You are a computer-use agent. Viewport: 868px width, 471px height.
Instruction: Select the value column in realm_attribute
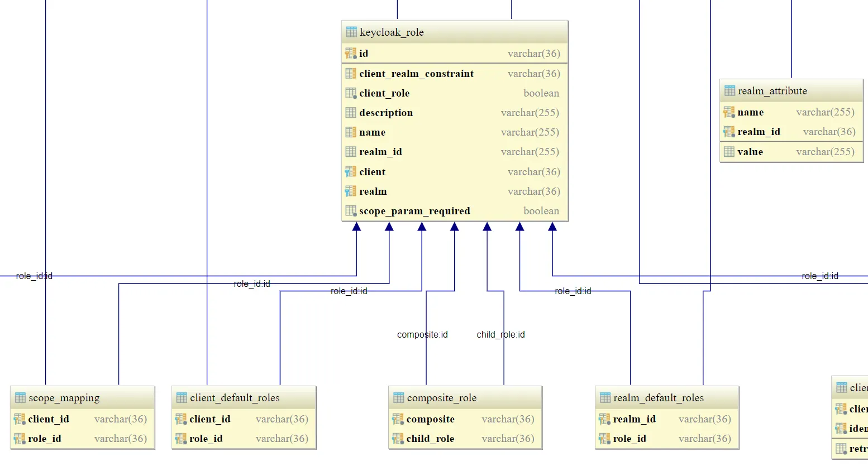(750, 151)
